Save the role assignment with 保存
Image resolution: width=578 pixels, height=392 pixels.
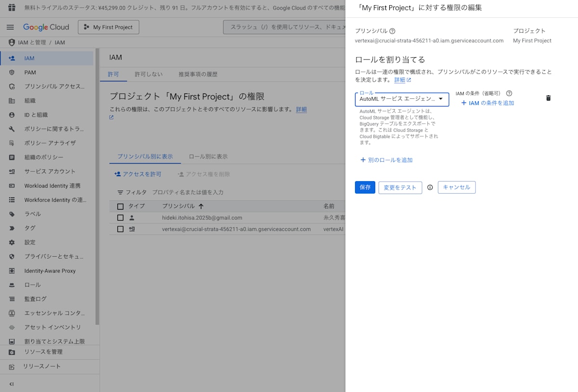pos(365,187)
